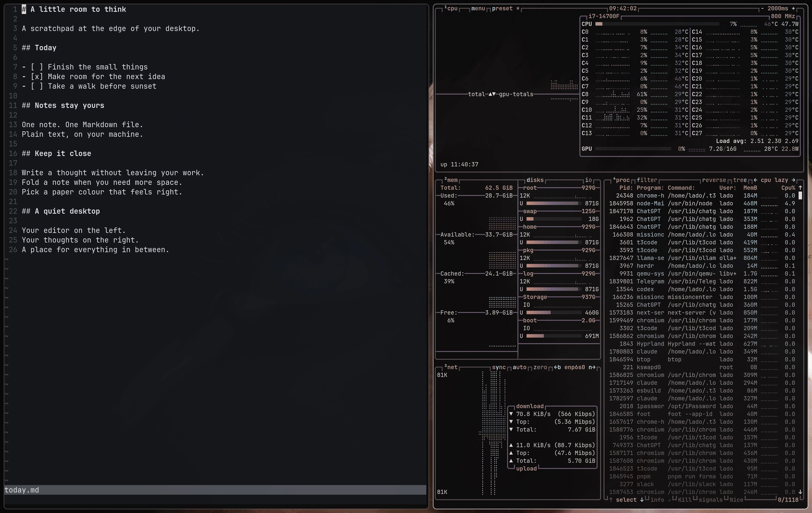
Task: Toggle checkbox Take a walk before sunset
Action: [x=37, y=86]
